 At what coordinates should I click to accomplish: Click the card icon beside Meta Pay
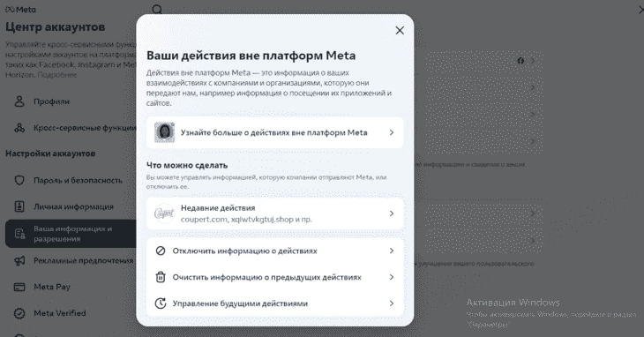pos(19,287)
